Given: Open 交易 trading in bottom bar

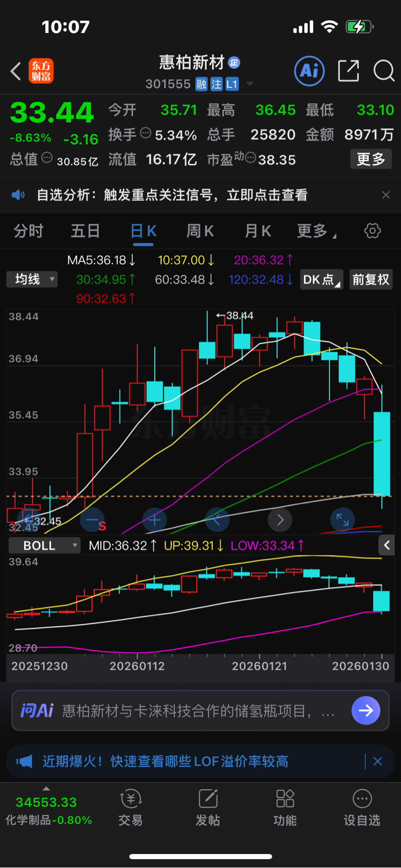Looking at the screenshot, I should click(131, 808).
